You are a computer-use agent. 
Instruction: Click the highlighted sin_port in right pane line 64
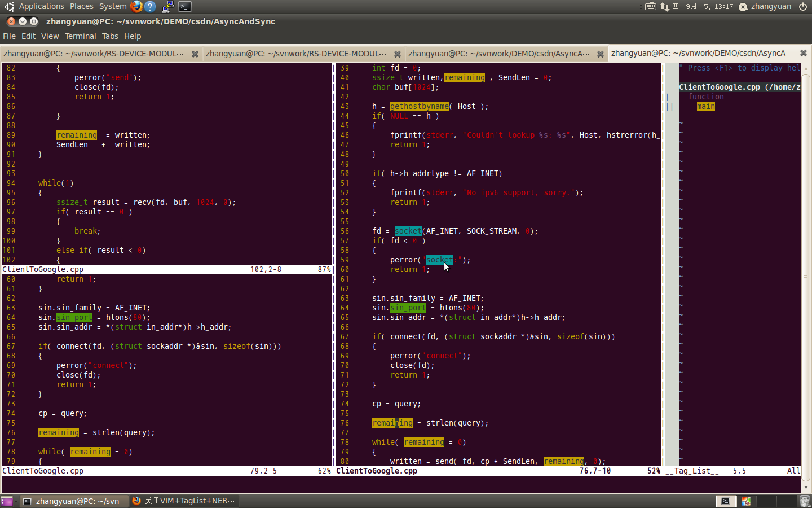click(408, 308)
